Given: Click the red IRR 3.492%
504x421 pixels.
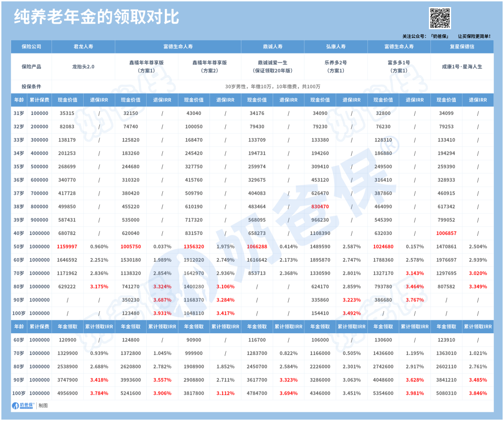Looking at the screenshot, I should coord(352,313).
